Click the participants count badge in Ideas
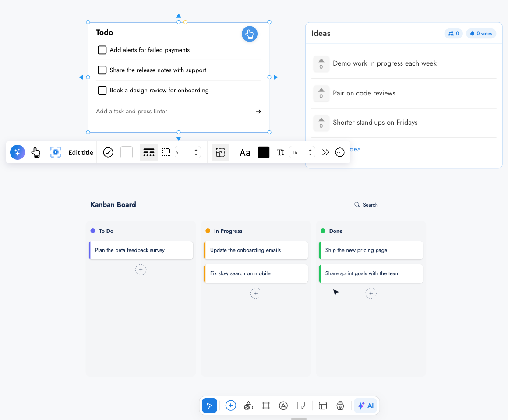The image size is (508, 420). (453, 33)
